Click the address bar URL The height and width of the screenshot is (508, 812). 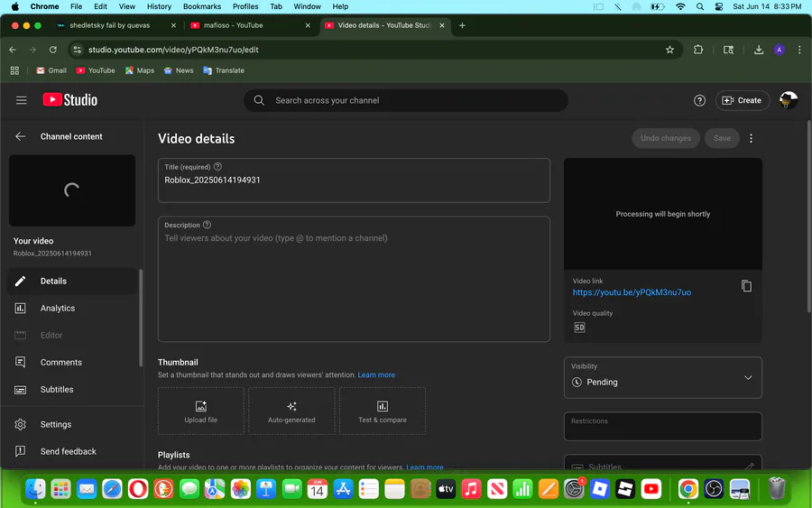(x=173, y=50)
